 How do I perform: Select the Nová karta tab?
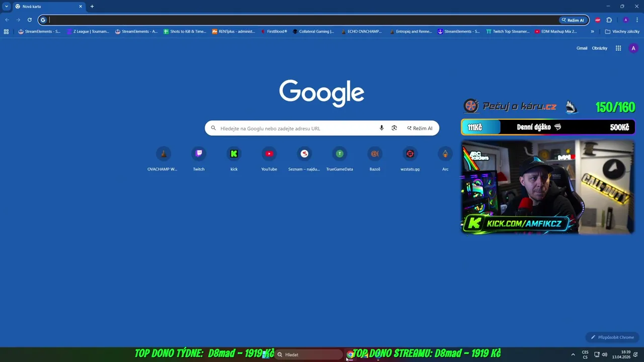(x=48, y=7)
